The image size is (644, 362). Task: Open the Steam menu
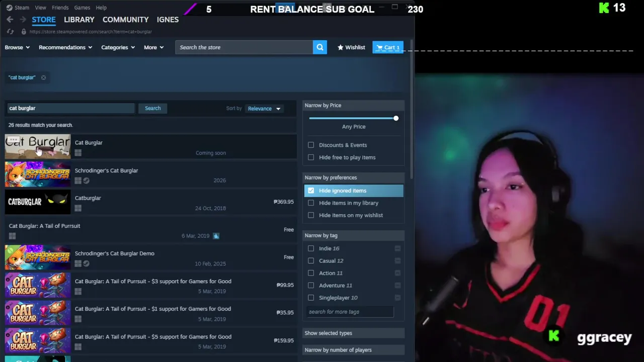pyautogui.click(x=22, y=8)
